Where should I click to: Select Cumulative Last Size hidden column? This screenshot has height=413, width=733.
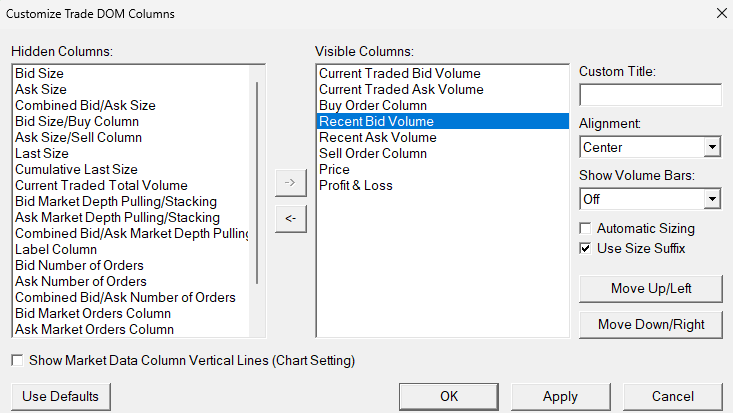coord(76,170)
